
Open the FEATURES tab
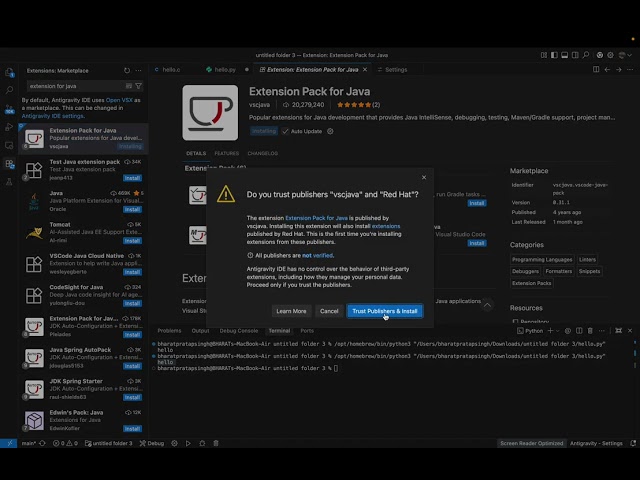(227, 153)
